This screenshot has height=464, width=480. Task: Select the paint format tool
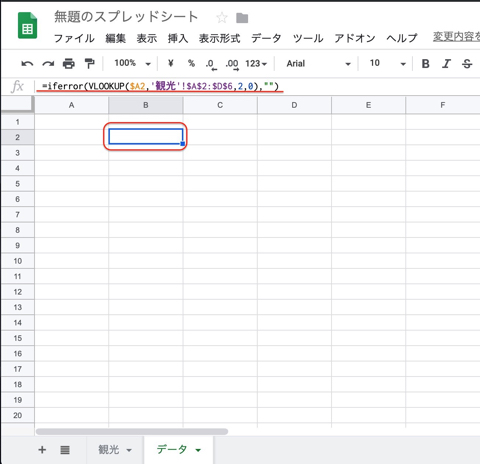(x=89, y=63)
